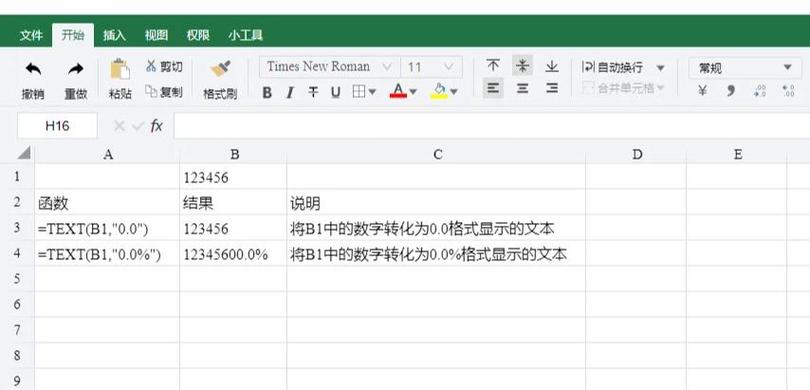Click the Undo (撤销) arrow
The width and height of the screenshot is (810, 390).
33,69
